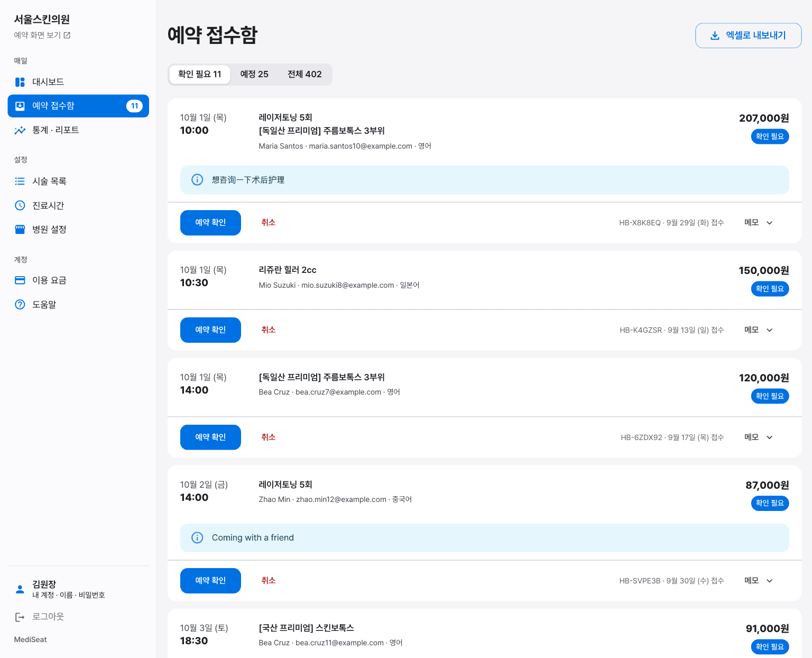Image resolution: width=812 pixels, height=658 pixels.
Task: Confirm Mio Suzuki's 10:30 booking
Action: point(210,330)
